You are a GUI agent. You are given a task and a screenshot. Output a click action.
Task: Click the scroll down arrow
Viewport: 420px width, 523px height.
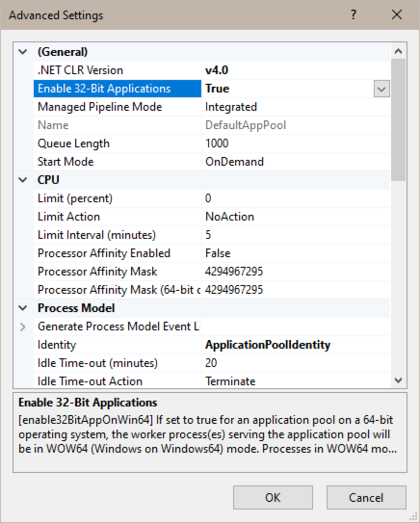coord(398,380)
